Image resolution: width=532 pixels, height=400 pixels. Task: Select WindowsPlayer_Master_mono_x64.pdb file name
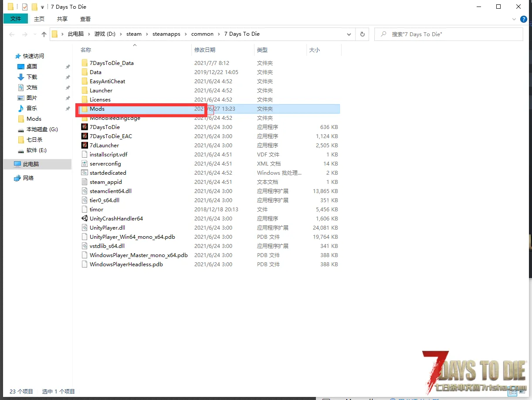[139, 255]
